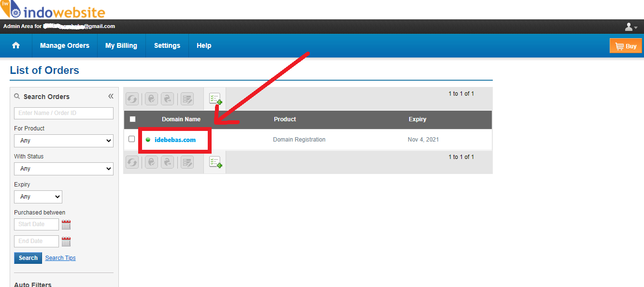Open the Manage Orders menu
Screen dimensions: 644x287
[65, 45]
